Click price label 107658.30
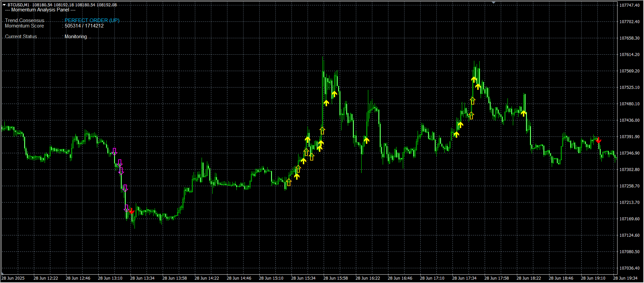 (x=629, y=38)
